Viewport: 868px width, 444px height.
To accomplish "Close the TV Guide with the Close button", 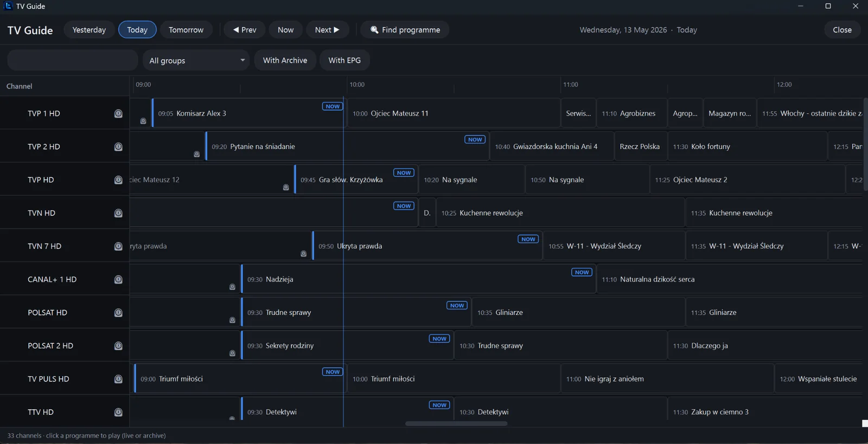I will click(x=842, y=30).
